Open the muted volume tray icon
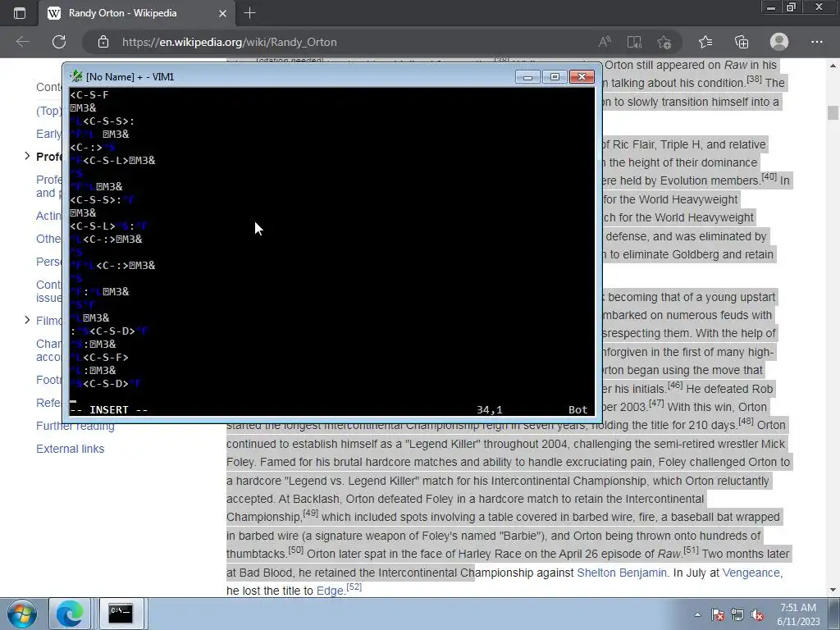The height and width of the screenshot is (630, 840). click(757, 614)
